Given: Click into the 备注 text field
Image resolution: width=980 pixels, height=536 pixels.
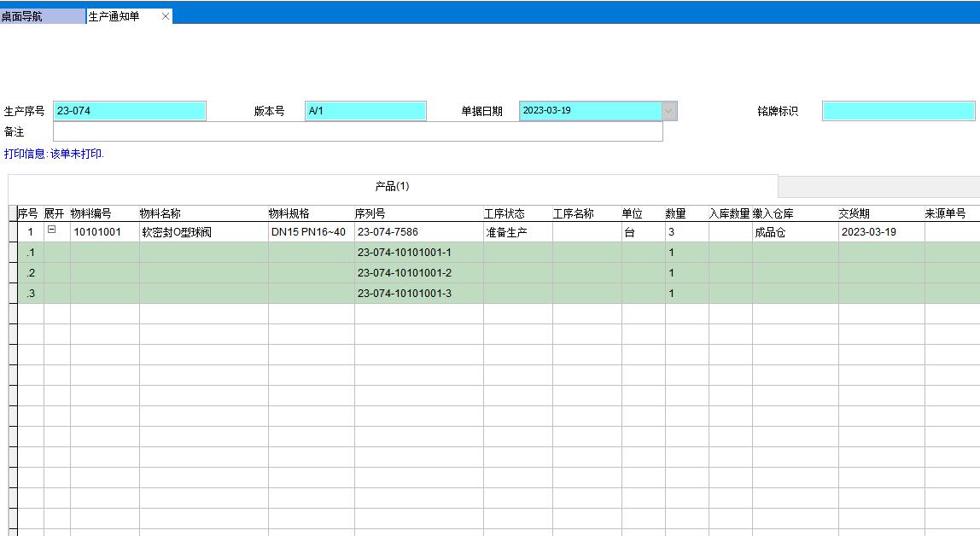Looking at the screenshot, I should pyautogui.click(x=357, y=131).
